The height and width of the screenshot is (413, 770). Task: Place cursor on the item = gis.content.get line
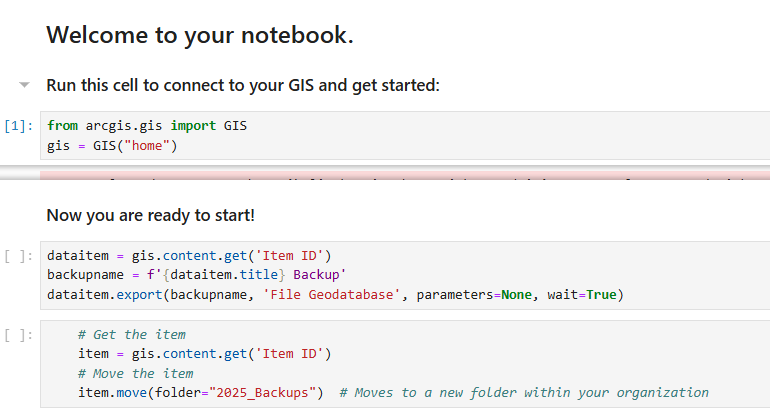click(x=204, y=354)
